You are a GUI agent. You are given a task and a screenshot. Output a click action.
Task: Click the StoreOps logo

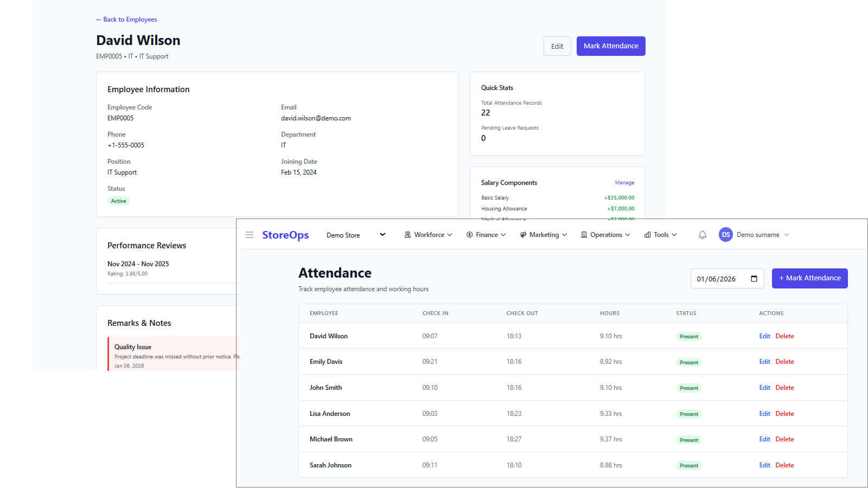(285, 235)
